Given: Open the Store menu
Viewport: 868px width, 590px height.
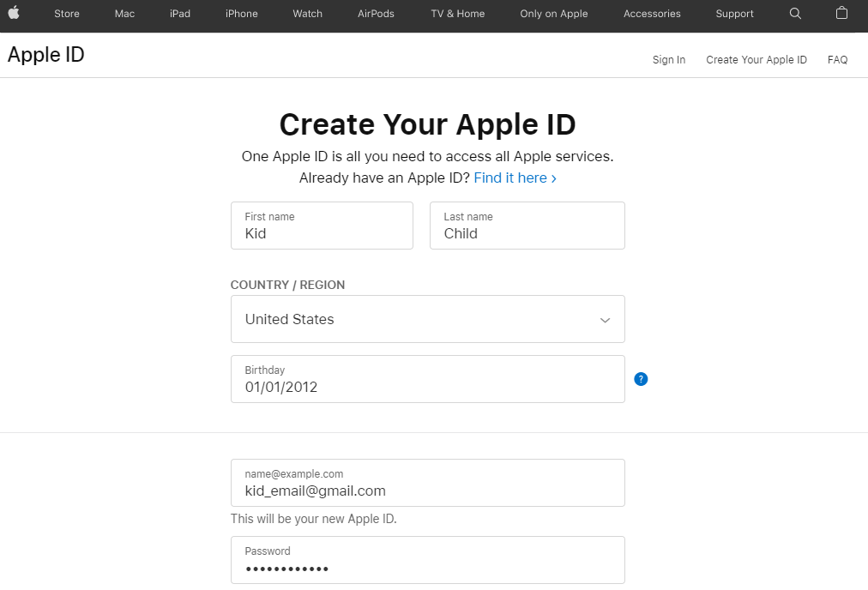Looking at the screenshot, I should click(67, 13).
